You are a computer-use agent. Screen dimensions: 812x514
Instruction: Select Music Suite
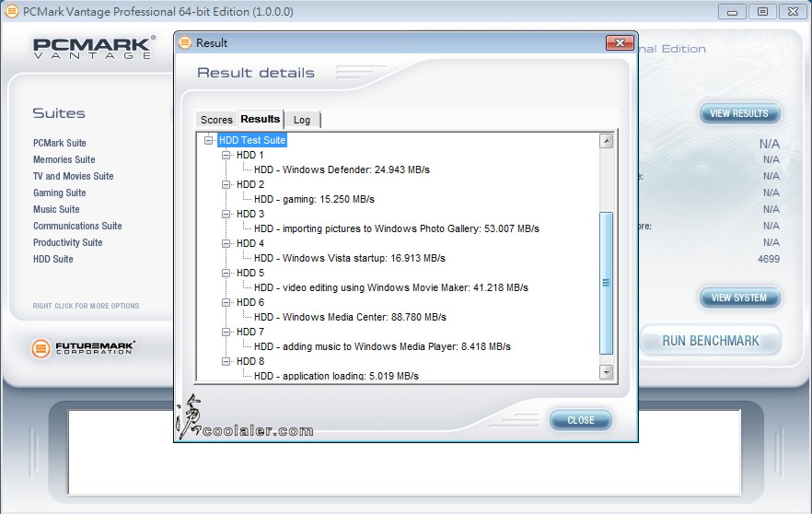click(56, 209)
